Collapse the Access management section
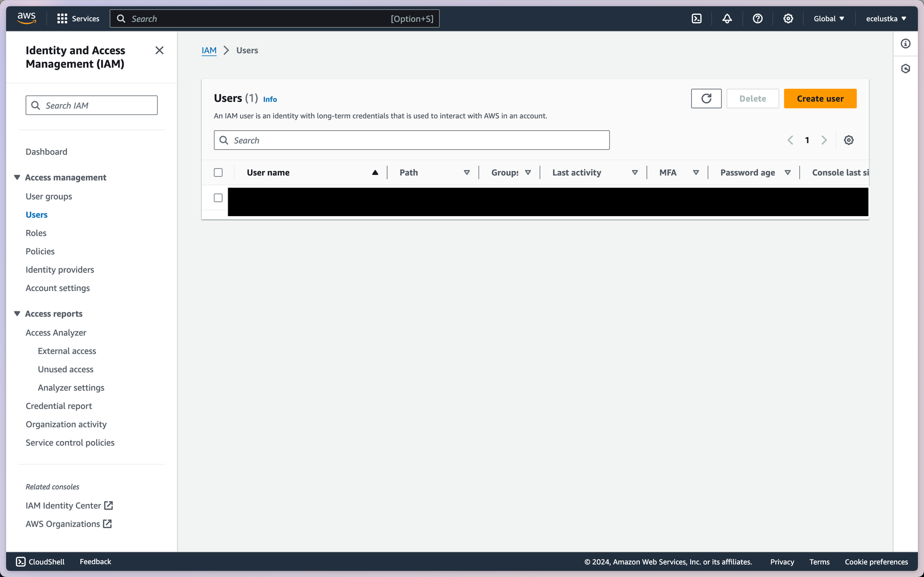Screen dimensions: 924x577 pos(17,177)
